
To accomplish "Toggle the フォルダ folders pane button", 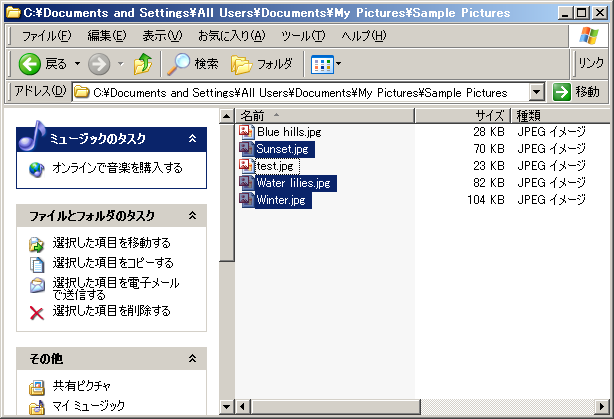I will point(262,64).
